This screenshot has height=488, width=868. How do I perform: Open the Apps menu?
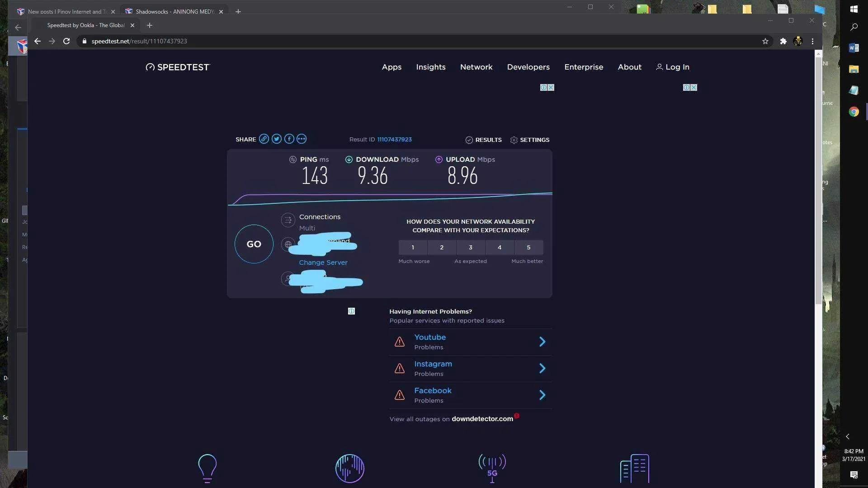pyautogui.click(x=392, y=67)
